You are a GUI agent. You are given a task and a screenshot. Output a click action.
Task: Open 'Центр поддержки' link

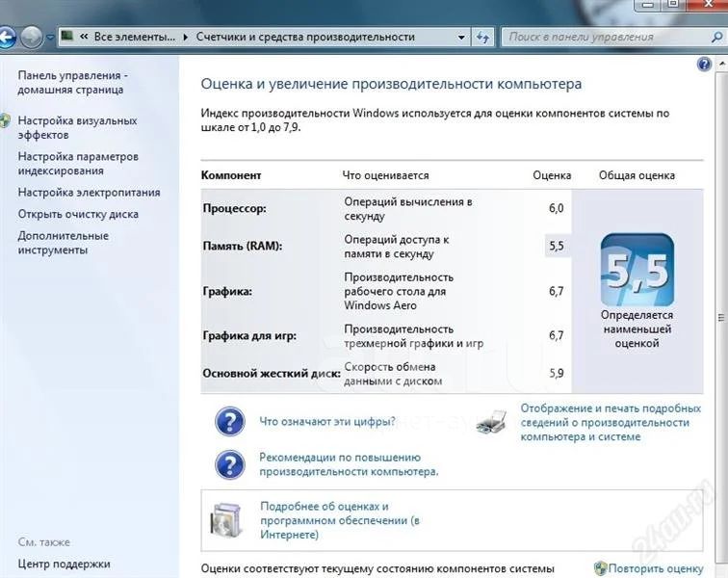(x=65, y=564)
